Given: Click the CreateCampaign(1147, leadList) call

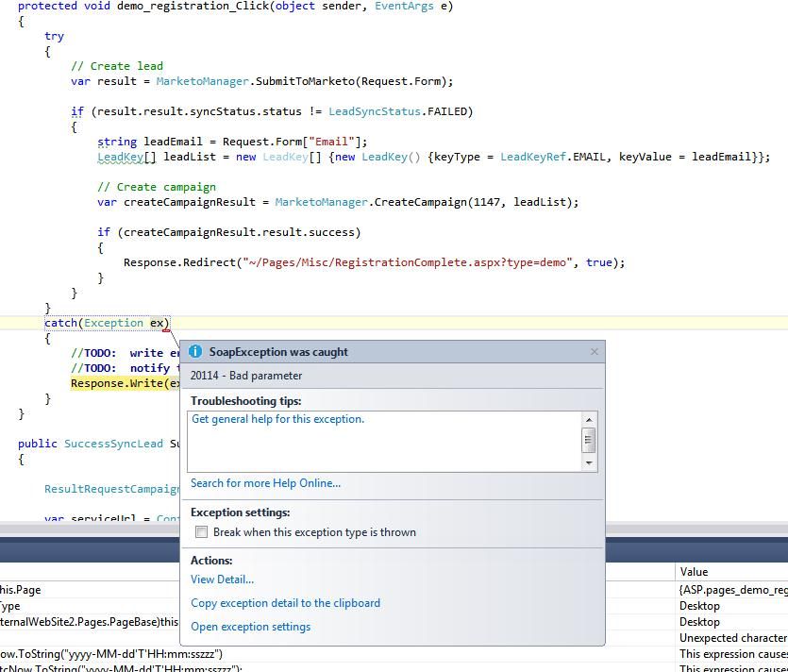Looking at the screenshot, I should 474,202.
